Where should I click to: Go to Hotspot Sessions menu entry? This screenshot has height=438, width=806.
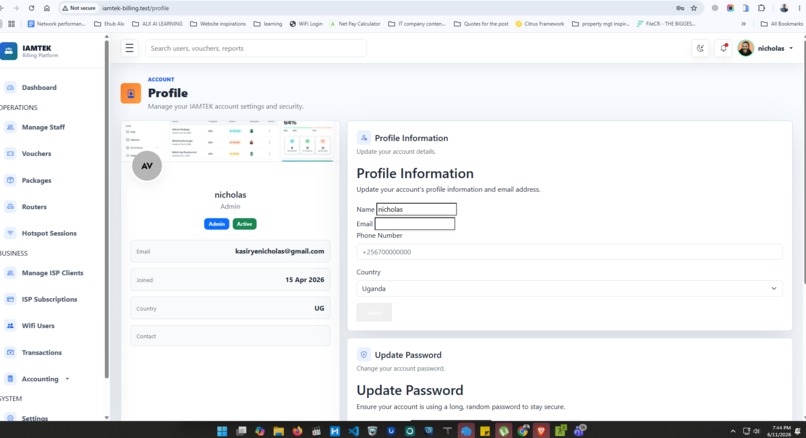click(x=49, y=233)
